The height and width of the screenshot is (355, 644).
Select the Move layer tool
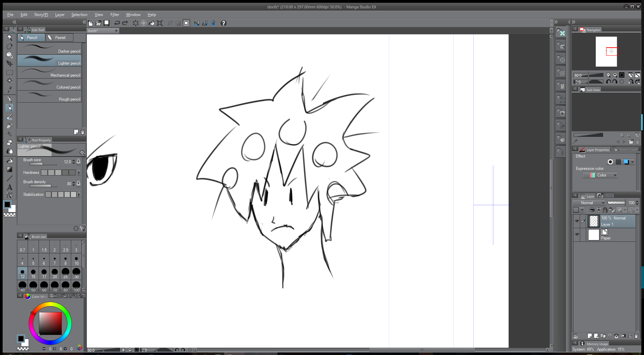click(10, 64)
